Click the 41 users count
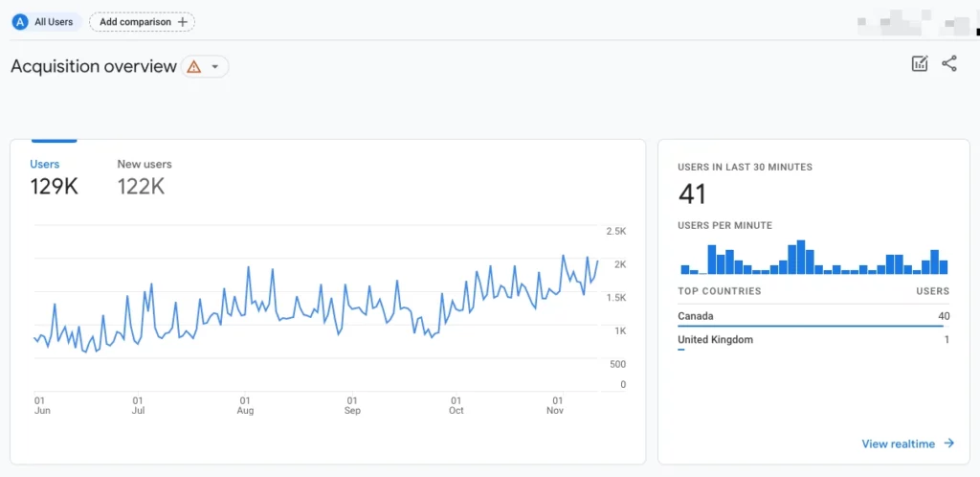This screenshot has height=477, width=980. click(692, 194)
